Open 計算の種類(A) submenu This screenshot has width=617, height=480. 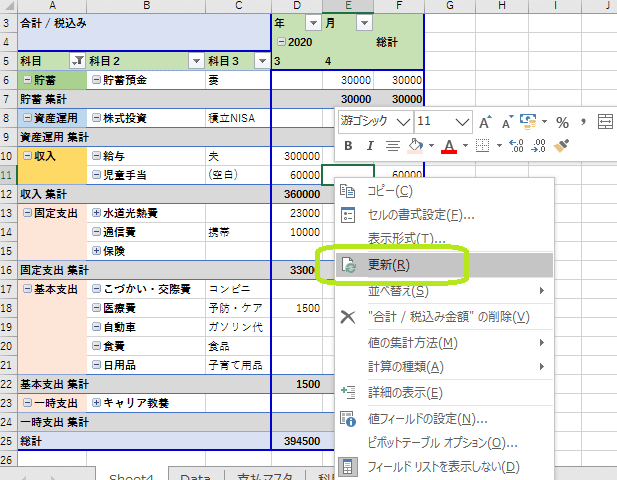[x=444, y=367]
